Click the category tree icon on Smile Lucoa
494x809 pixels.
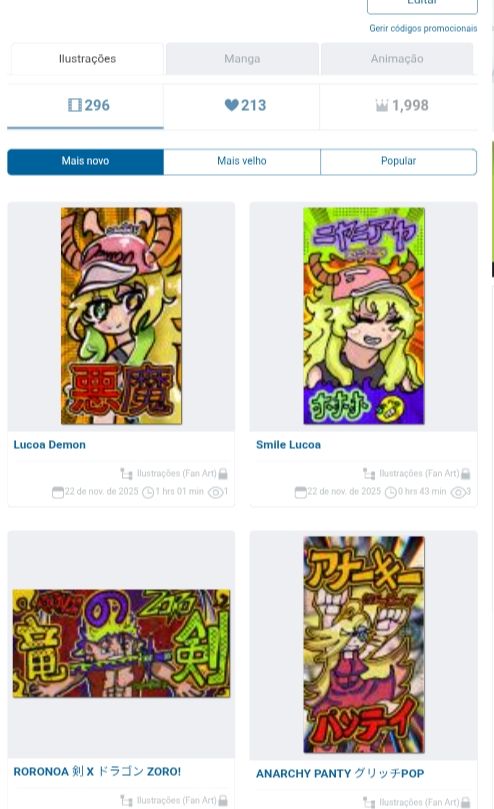tap(369, 473)
